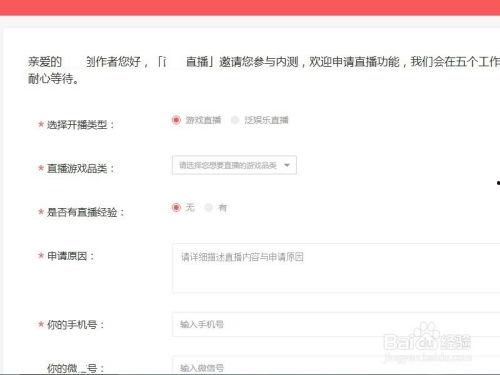The image size is (500, 375).
Task: Click the 你的手机号 field label
Action: pos(75,324)
